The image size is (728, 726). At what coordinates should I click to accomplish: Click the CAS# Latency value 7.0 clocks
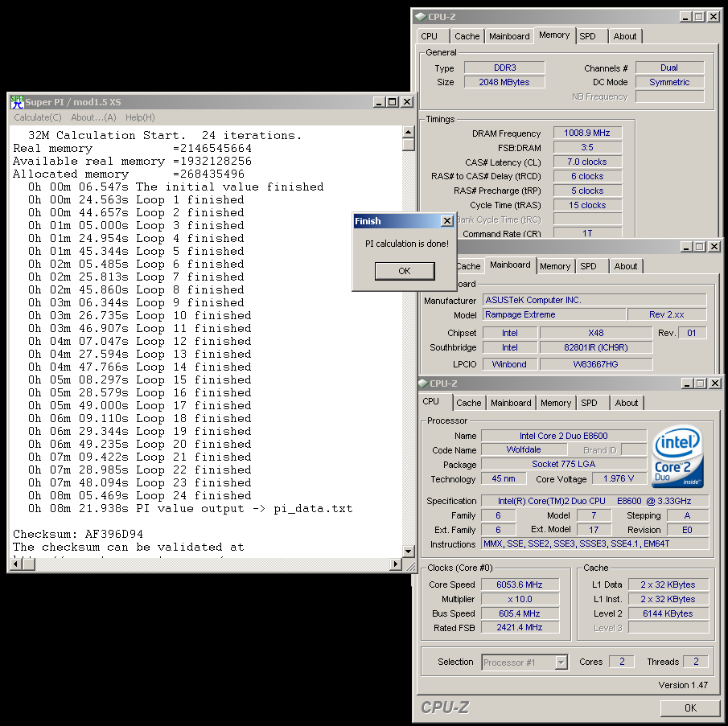(587, 162)
